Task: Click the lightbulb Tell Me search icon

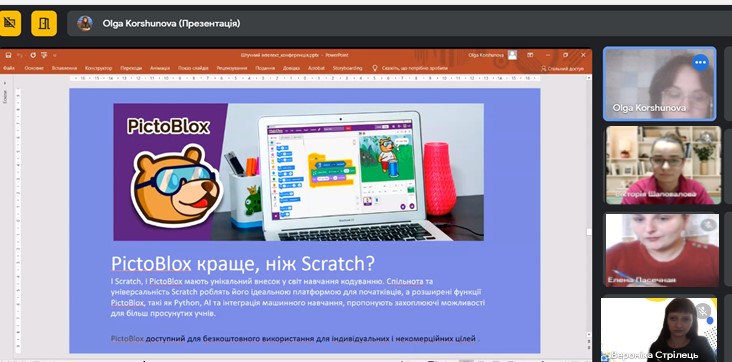Action: pos(374,68)
